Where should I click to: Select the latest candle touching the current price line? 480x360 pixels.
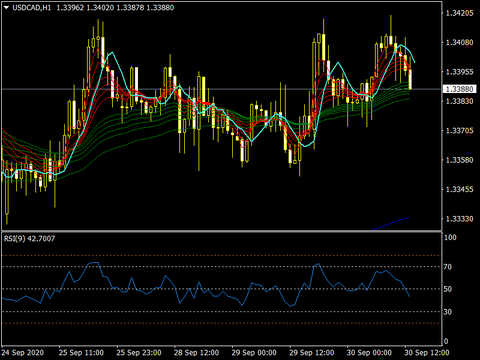coord(410,79)
